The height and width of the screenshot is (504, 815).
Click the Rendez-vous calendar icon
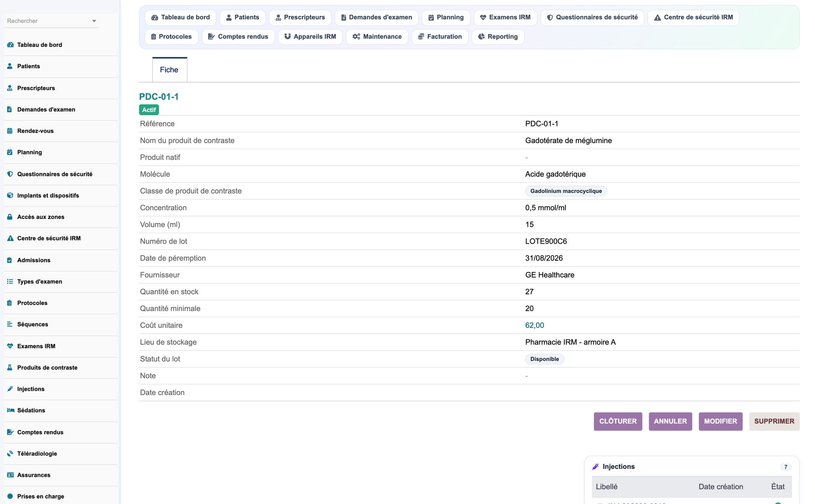click(x=10, y=131)
